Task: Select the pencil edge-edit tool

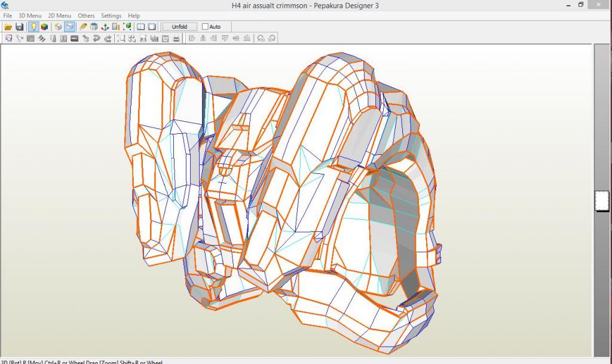Action: [x=84, y=27]
